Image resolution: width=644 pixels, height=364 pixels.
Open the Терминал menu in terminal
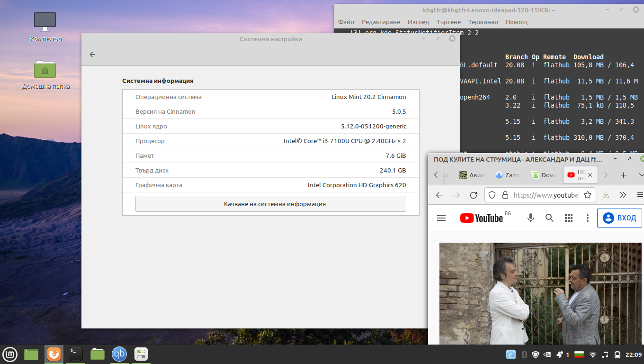483,22
